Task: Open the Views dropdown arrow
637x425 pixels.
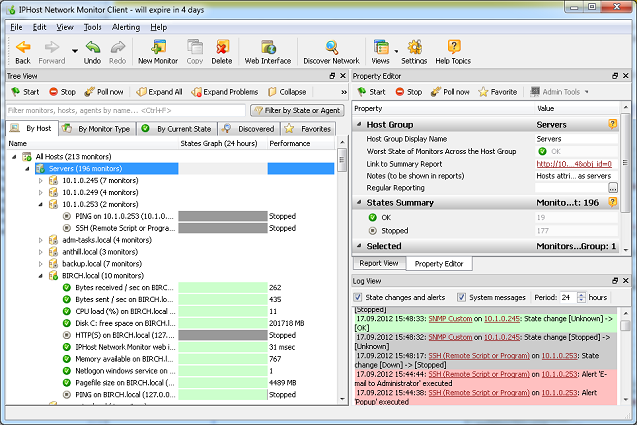Action: point(396,51)
